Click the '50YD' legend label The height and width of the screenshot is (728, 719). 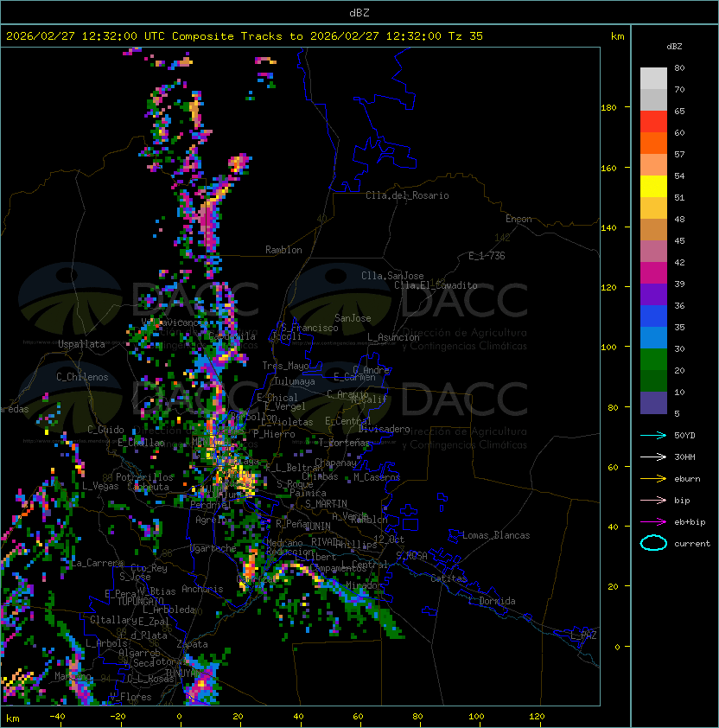click(684, 435)
